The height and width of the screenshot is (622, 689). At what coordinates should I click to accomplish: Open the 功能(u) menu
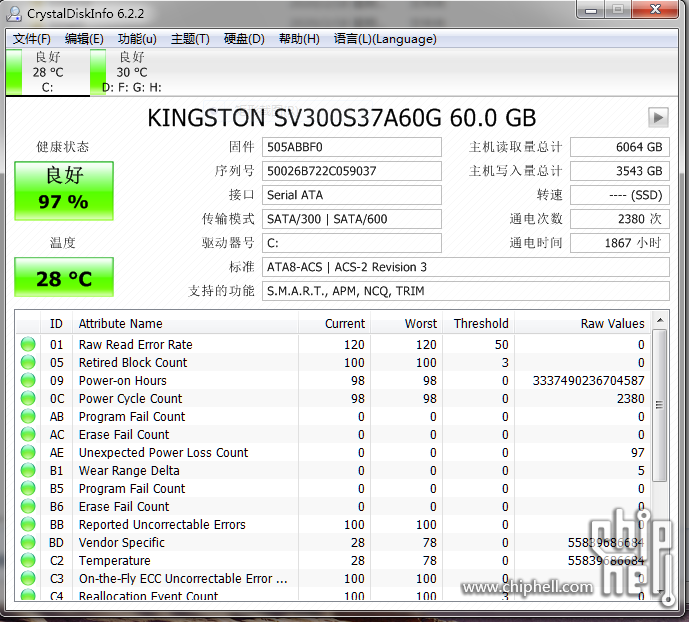click(137, 39)
